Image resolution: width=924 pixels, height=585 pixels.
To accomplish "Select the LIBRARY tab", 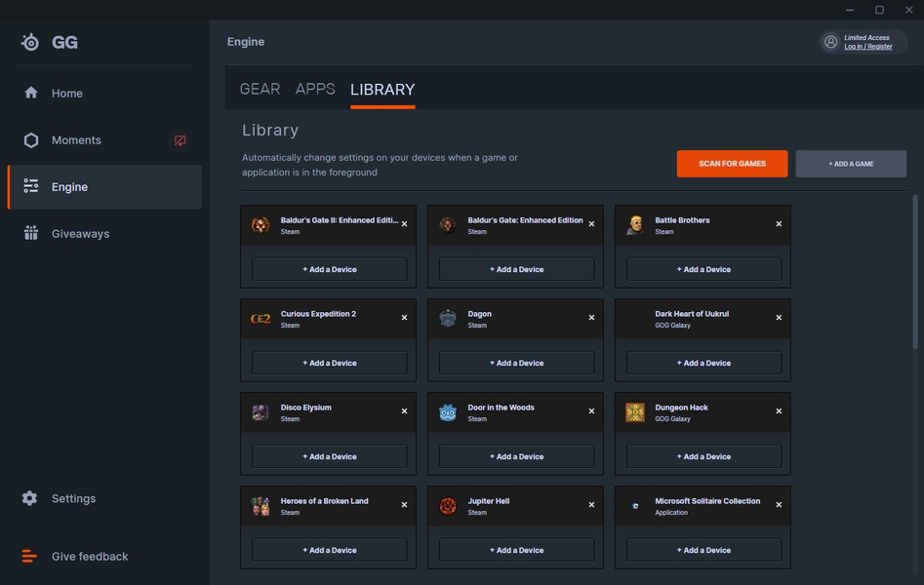I will pos(382,90).
